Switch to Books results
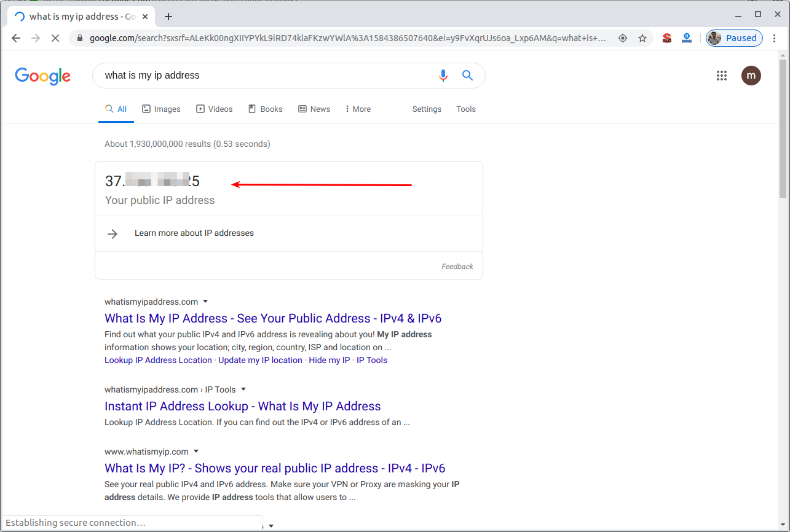 pos(266,109)
